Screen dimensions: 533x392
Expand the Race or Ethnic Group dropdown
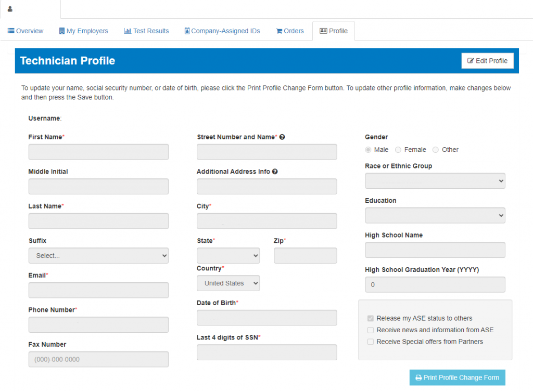435,181
